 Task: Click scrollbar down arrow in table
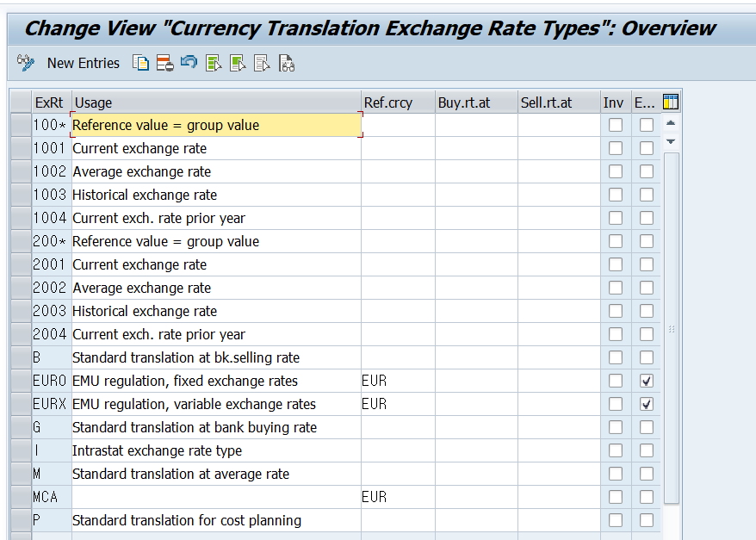(671, 141)
